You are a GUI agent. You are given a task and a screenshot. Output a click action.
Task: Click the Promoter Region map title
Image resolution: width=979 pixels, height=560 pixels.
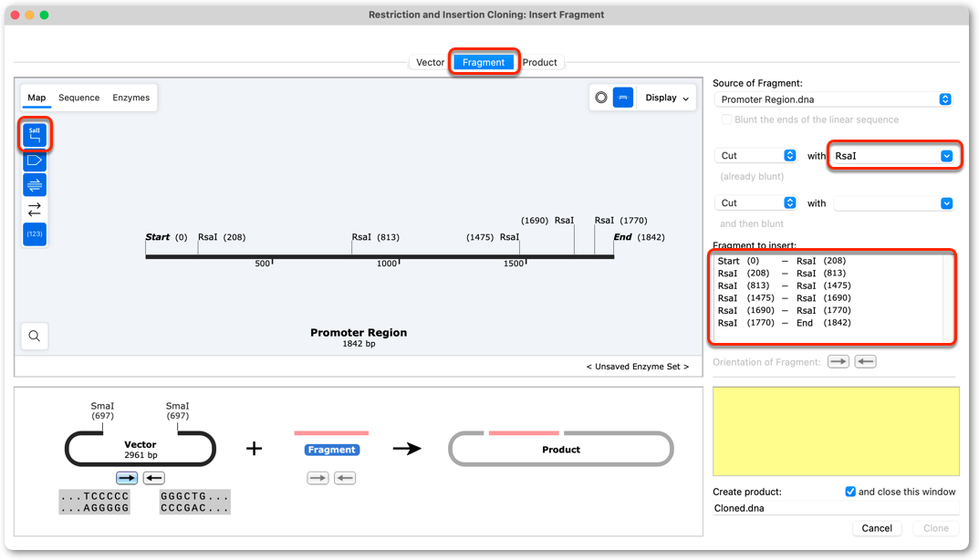pyautogui.click(x=359, y=333)
